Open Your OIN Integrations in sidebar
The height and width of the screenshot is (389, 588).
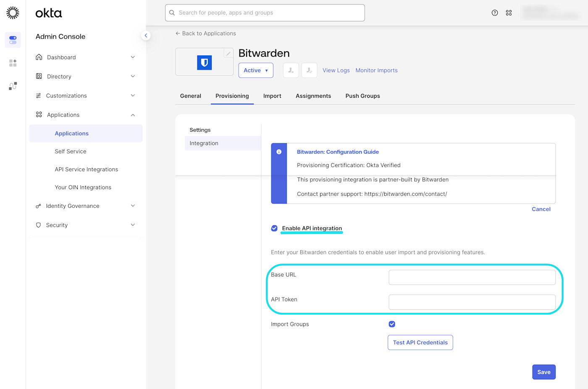[83, 188]
